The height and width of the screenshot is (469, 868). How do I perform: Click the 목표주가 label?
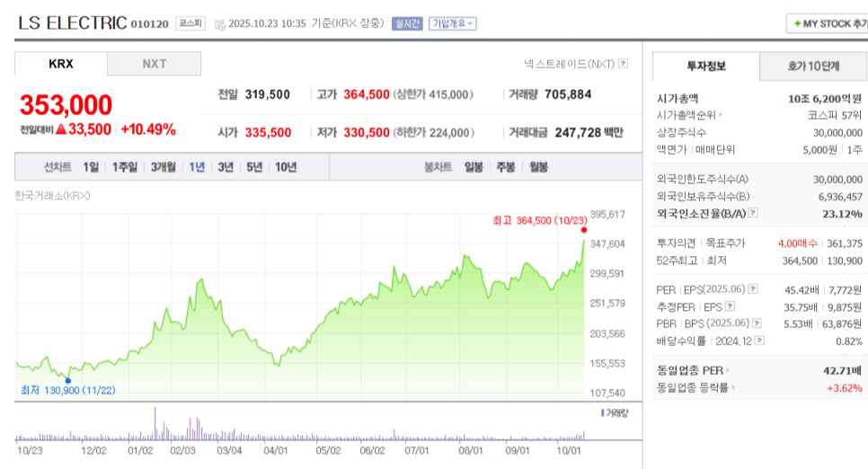[725, 243]
